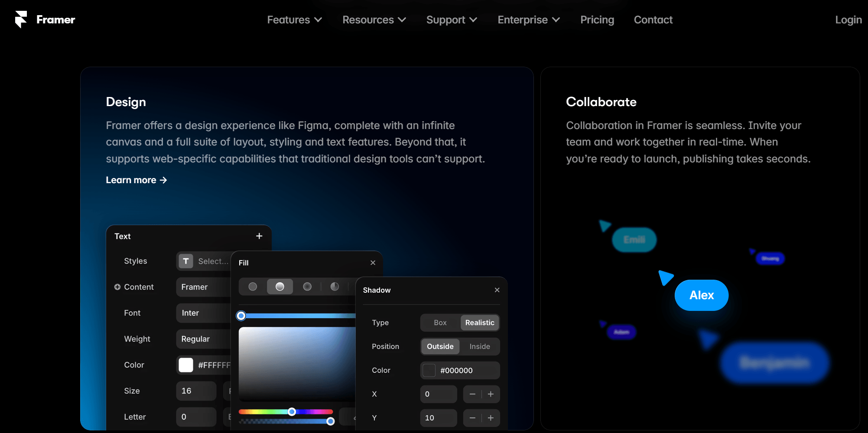The image size is (868, 433).
Task: Click the Framer logo icon
Action: coord(21,19)
